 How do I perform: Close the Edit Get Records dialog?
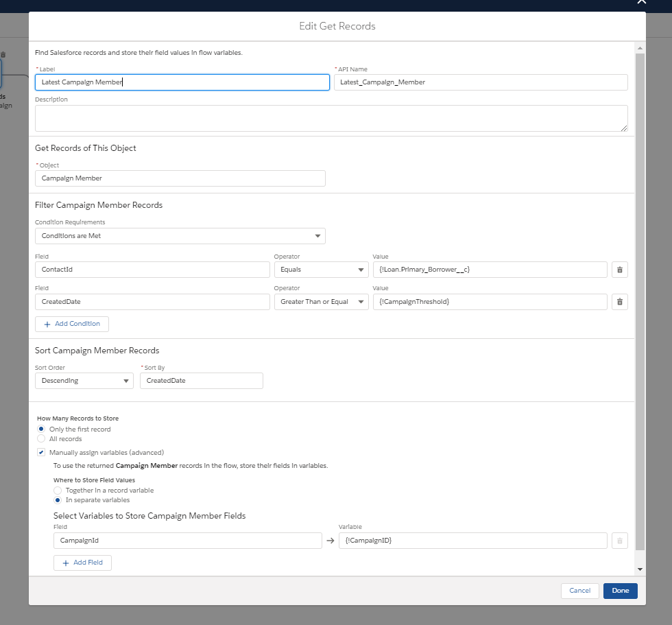click(641, 2)
